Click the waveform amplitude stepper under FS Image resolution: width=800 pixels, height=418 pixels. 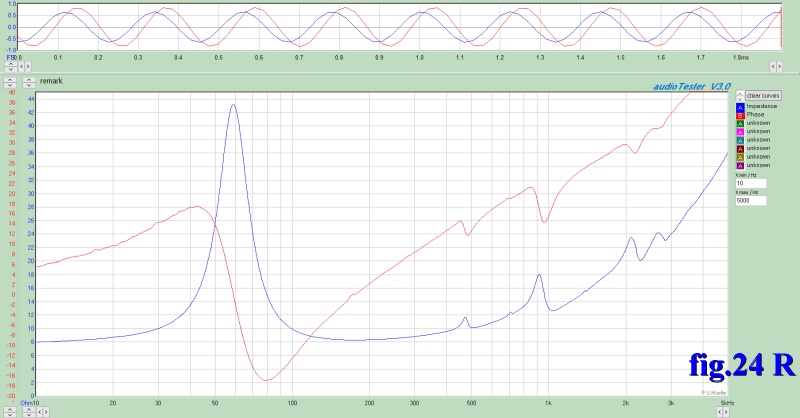click(12, 66)
